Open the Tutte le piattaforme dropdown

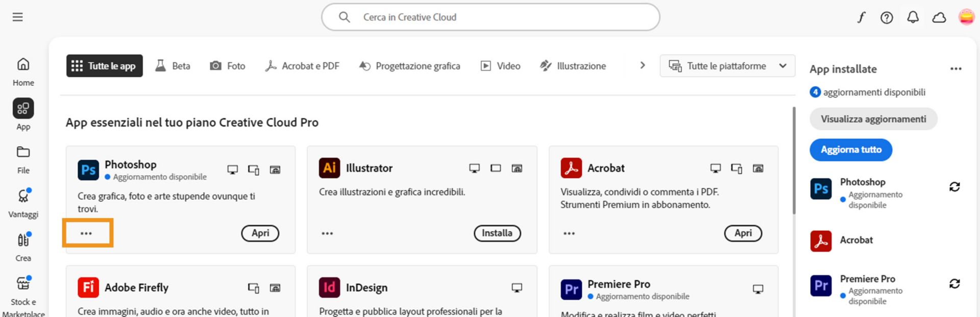point(727,66)
